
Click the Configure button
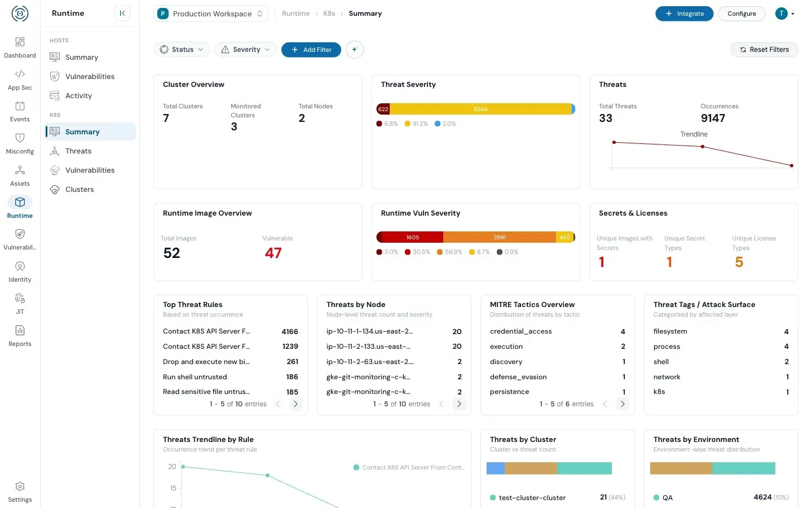742,14
